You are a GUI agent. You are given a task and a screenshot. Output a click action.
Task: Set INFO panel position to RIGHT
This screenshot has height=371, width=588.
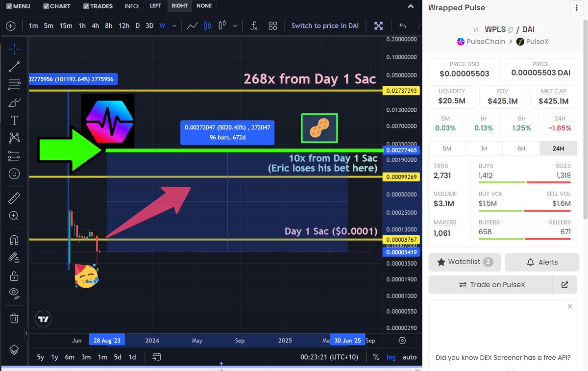pyautogui.click(x=180, y=6)
